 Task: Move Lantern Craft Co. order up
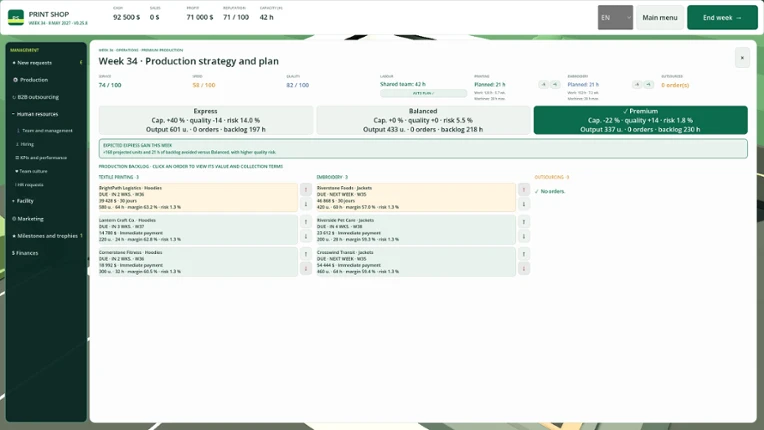(x=306, y=222)
